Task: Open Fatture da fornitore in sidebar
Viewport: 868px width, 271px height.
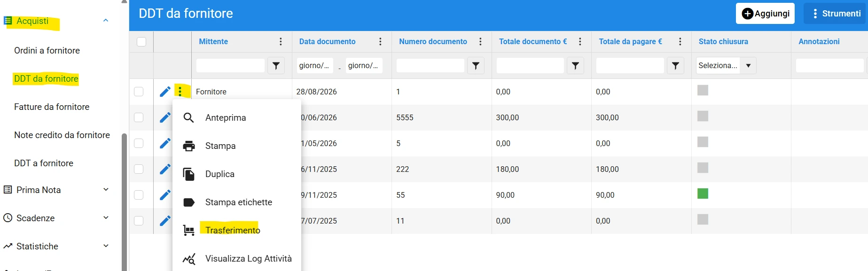Action: point(52,107)
